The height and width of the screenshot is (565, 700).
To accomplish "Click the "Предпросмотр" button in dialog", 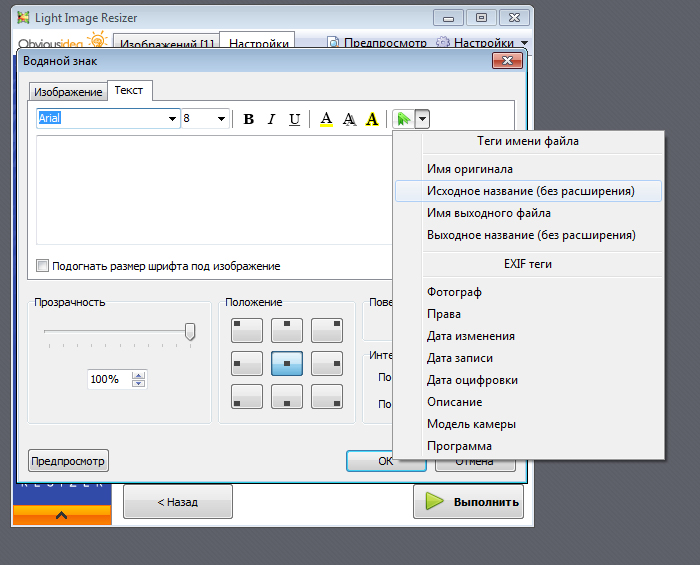I will [68, 461].
